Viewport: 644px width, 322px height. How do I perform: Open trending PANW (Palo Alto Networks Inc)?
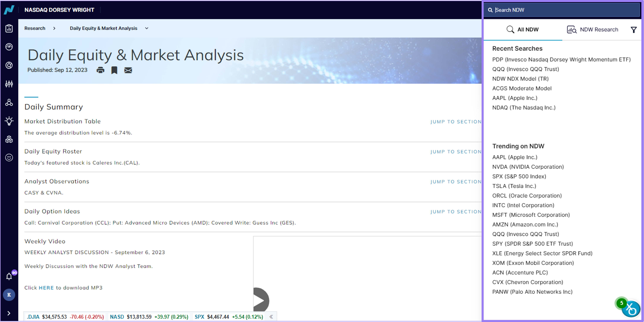pyautogui.click(x=532, y=292)
